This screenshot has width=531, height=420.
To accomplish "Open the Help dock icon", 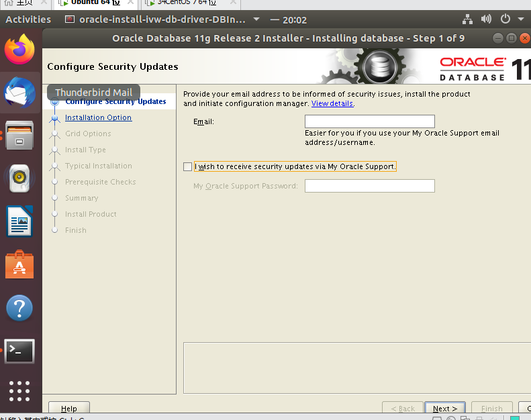I will (x=19, y=308).
